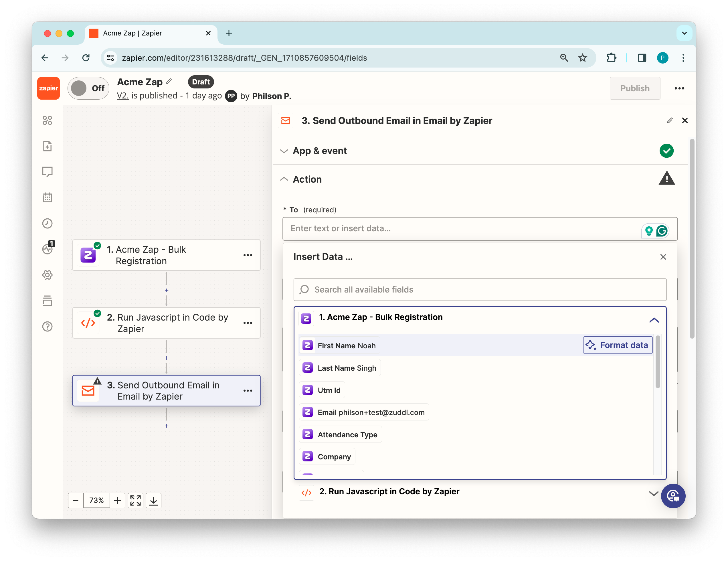
Task: Expand the App & event section
Action: [319, 151]
